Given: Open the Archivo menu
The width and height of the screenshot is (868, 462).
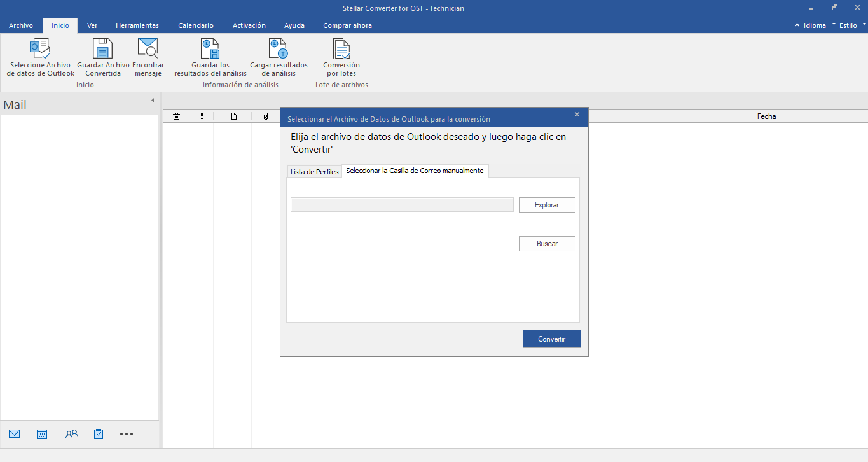Looking at the screenshot, I should pos(21,25).
